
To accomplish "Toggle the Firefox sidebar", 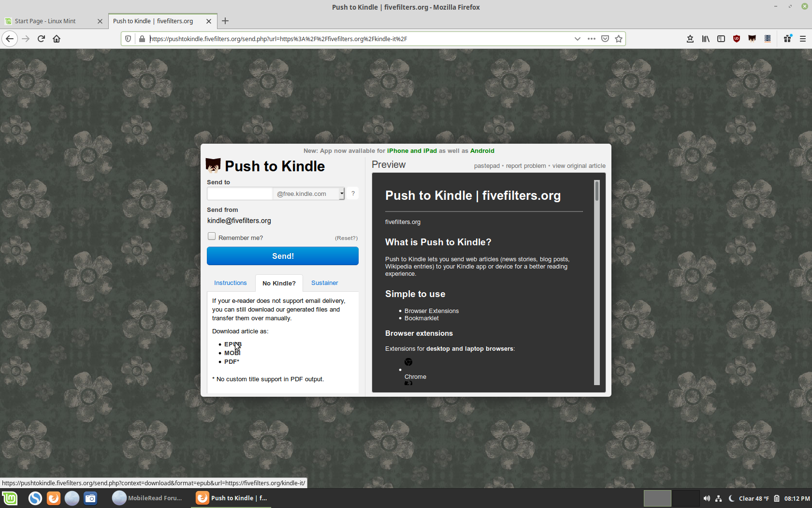I will [721, 39].
